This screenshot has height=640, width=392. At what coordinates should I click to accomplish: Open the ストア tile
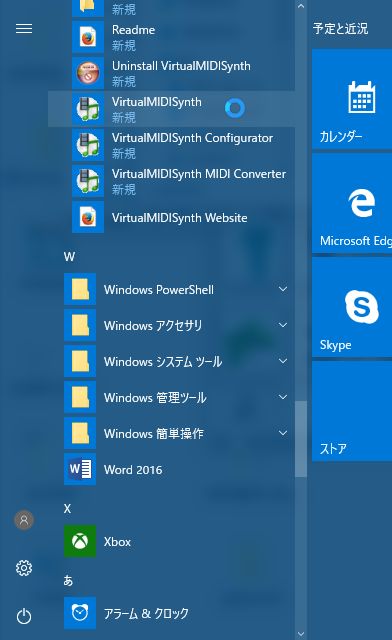pyautogui.click(x=352, y=411)
